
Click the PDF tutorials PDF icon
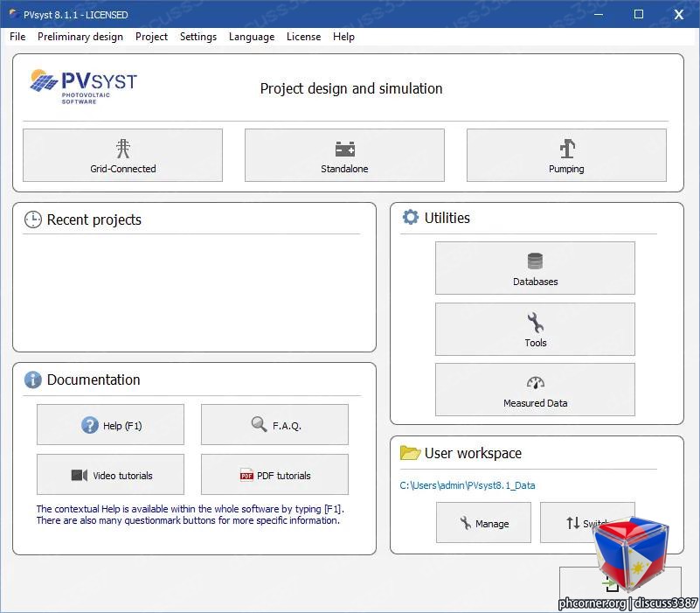pos(246,474)
